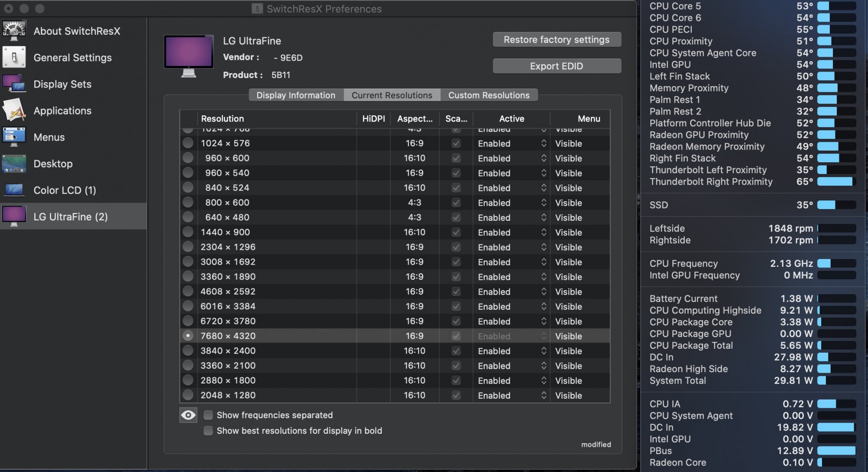
Task: Click the modified status label
Action: click(x=596, y=444)
